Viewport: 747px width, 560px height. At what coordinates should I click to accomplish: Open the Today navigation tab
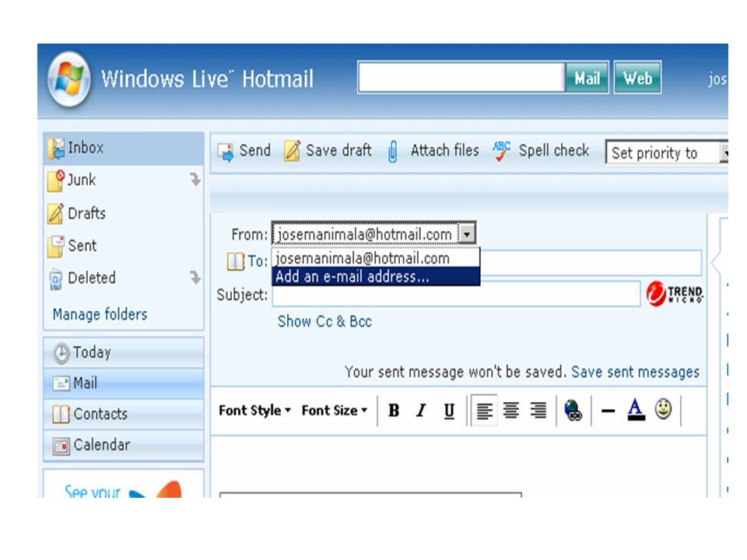pyautogui.click(x=124, y=353)
